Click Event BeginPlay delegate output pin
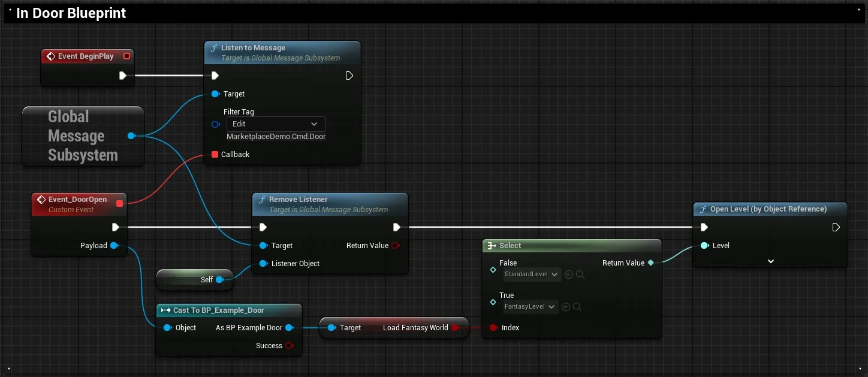 click(x=126, y=56)
